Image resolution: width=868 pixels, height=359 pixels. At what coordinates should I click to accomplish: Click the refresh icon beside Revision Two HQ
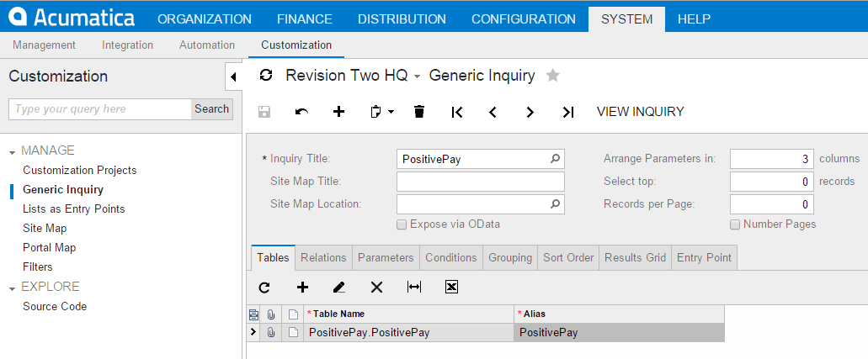click(266, 75)
